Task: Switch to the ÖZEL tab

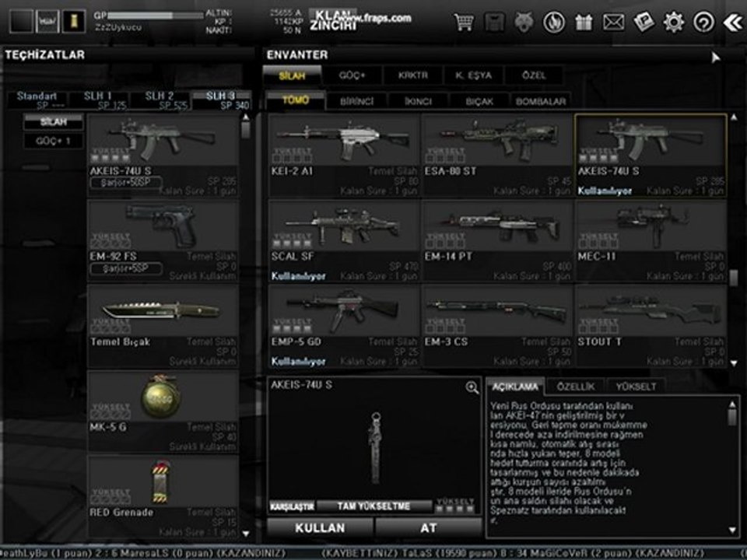Action: (534, 75)
